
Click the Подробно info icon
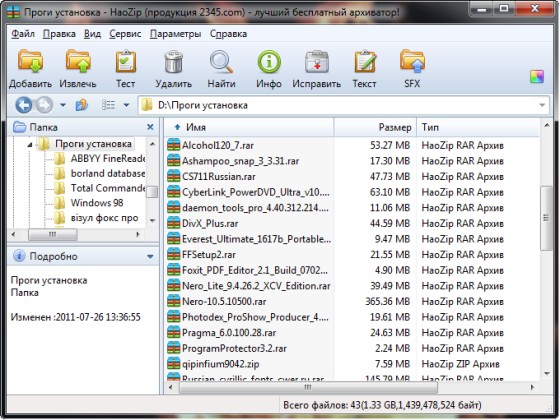19,256
